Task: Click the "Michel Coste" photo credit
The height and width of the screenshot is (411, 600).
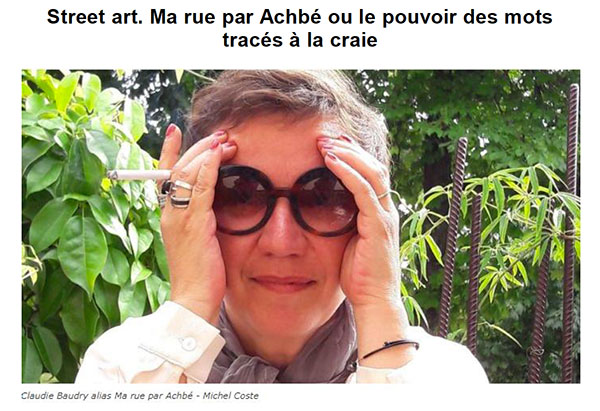Action: (230, 396)
